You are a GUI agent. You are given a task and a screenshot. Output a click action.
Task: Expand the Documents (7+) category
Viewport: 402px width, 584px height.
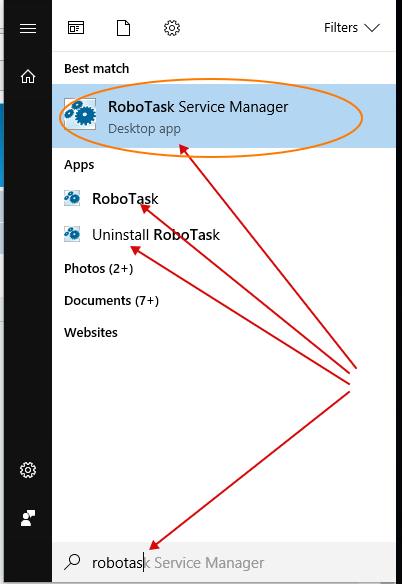pyautogui.click(x=111, y=301)
